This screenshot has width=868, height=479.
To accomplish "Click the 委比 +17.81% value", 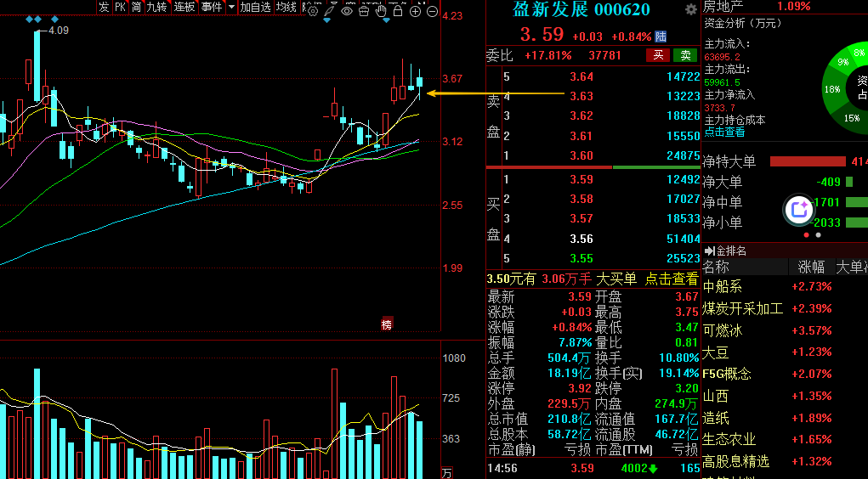I will 548,56.
